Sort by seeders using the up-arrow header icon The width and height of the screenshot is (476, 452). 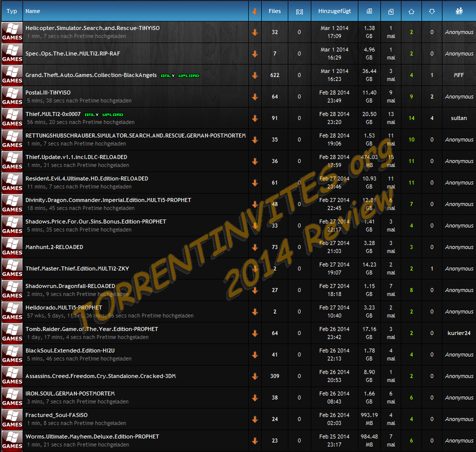click(411, 11)
